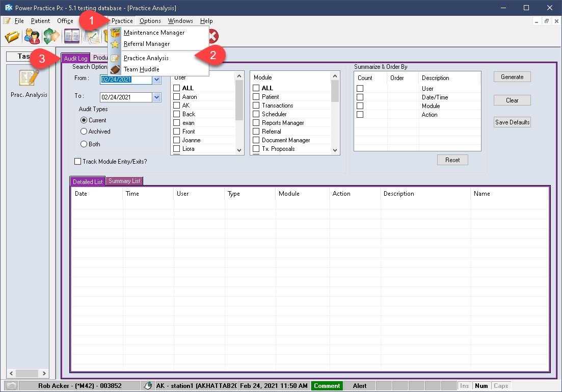Click the Date column header in results

click(x=97, y=194)
